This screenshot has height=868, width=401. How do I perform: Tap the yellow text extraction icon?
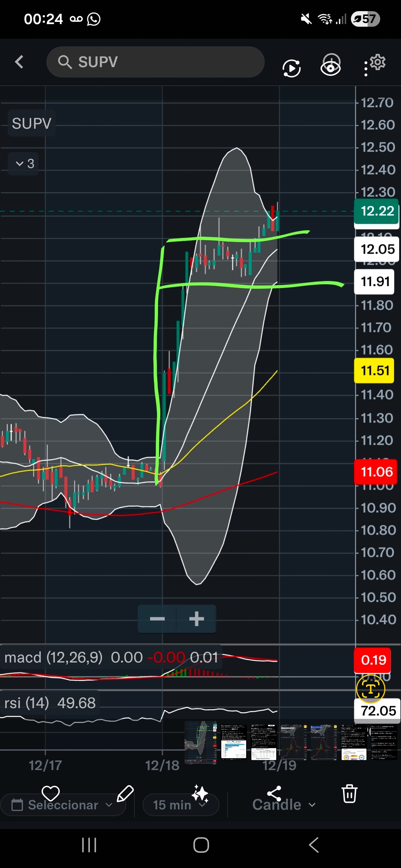click(x=370, y=689)
